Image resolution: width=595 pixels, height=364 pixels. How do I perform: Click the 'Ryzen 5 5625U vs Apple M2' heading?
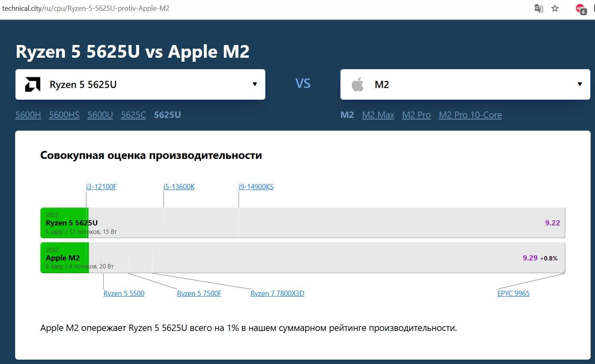point(132,52)
